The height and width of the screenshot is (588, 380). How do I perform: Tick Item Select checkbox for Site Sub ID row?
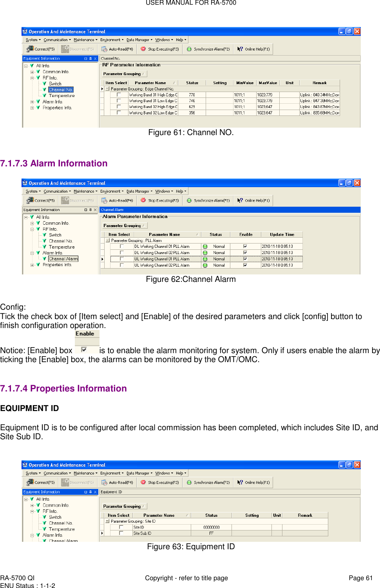121,533
